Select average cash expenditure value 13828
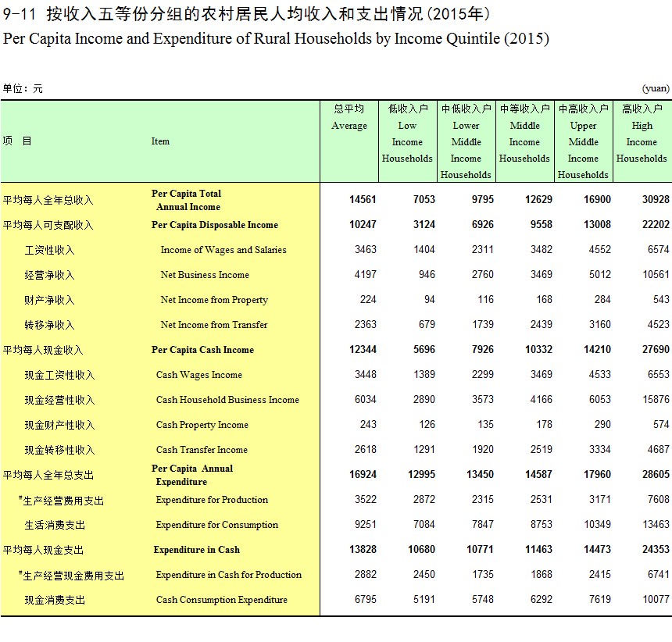The image size is (672, 642). point(362,550)
